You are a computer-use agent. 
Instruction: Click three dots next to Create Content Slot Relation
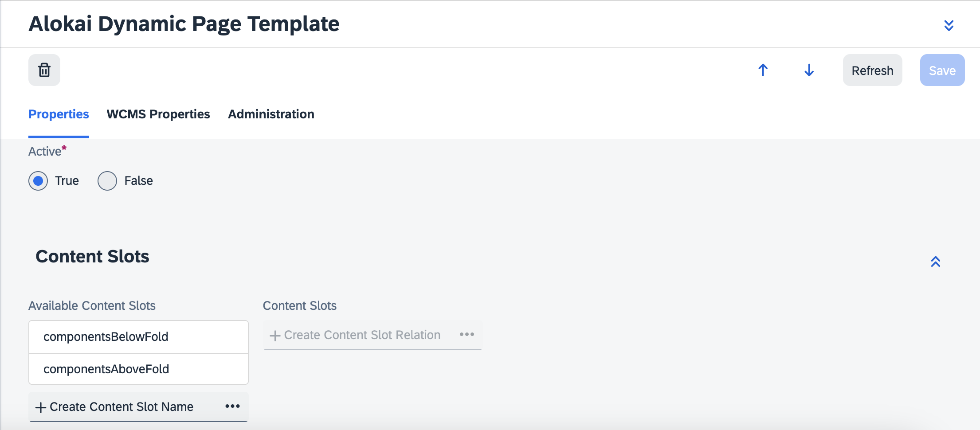click(466, 334)
